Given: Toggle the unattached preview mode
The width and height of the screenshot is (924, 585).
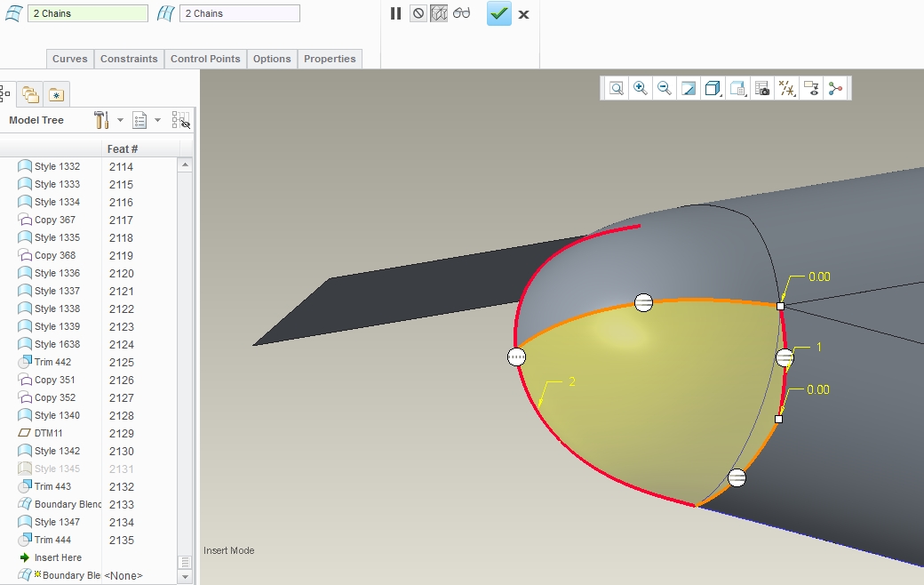Looking at the screenshot, I should pyautogui.click(x=439, y=13).
